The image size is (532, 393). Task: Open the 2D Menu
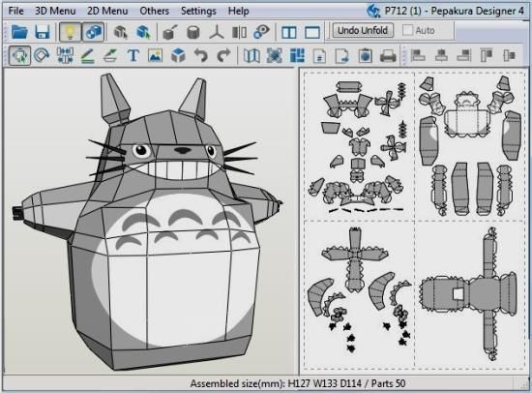tap(107, 11)
